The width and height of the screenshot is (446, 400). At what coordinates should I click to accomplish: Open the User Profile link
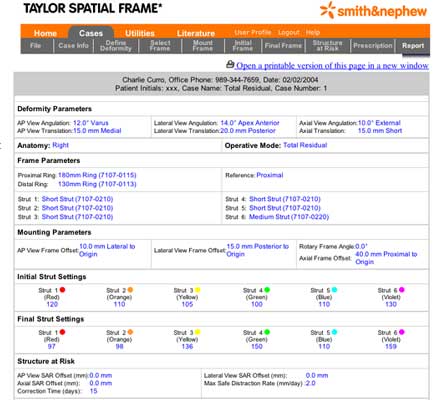(x=253, y=32)
